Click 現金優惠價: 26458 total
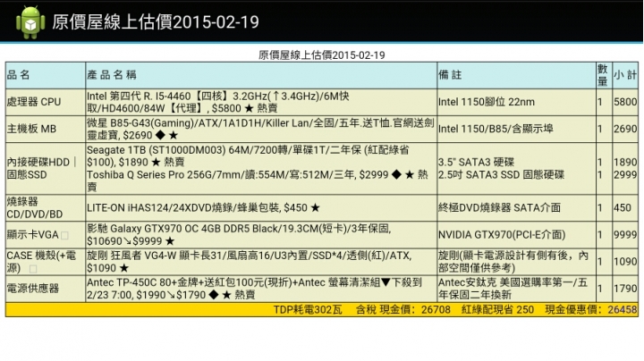644x361 pixels. 591,310
